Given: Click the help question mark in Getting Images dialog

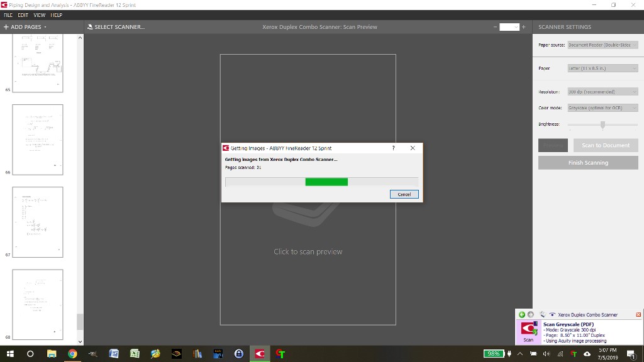Looking at the screenshot, I should point(394,148).
